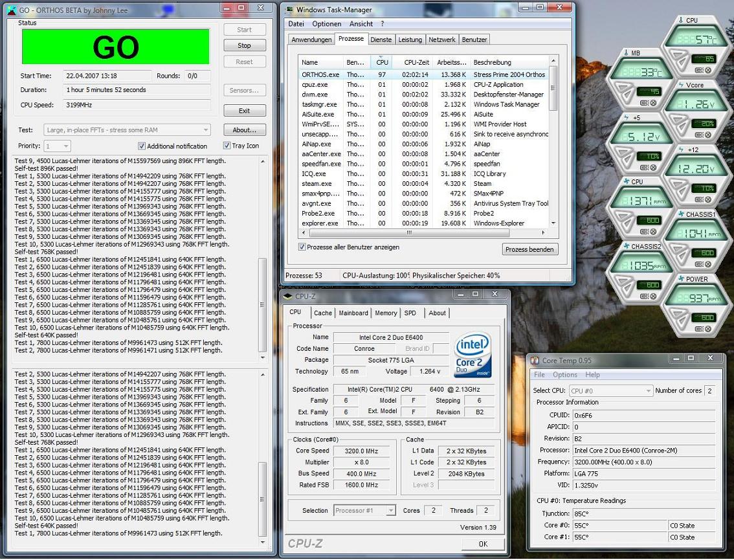Click the ORTHOS window title bar icon
This screenshot has height=560, width=734.
[12, 10]
